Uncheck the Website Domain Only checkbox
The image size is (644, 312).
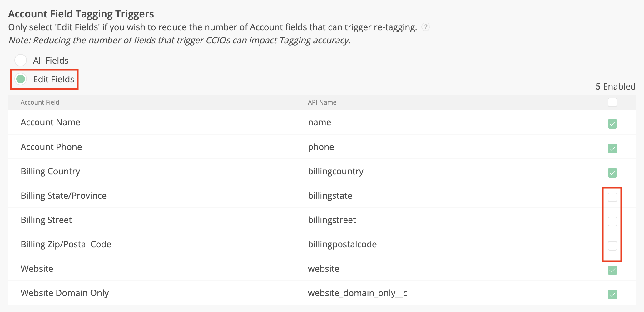pyautogui.click(x=612, y=294)
